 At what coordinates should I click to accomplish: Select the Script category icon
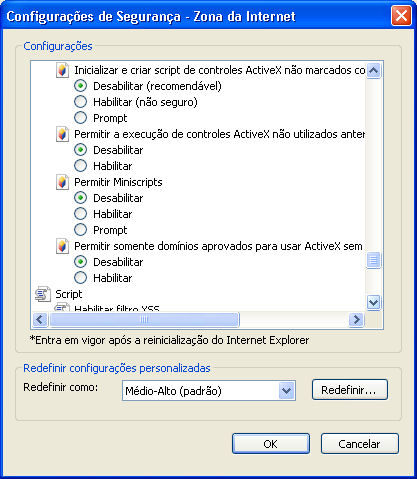43,294
